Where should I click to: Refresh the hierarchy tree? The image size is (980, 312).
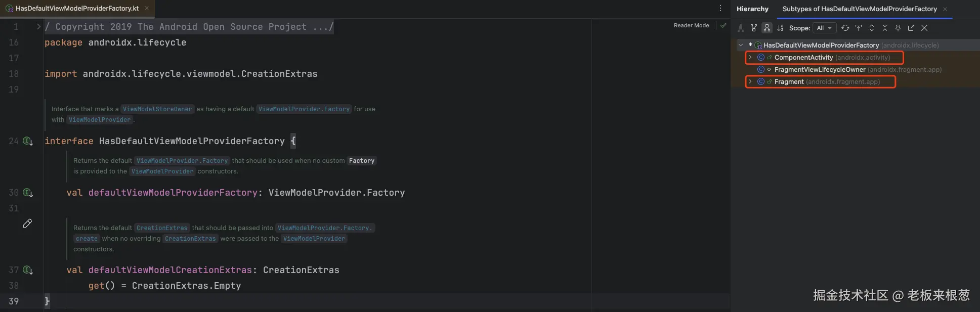[845, 28]
